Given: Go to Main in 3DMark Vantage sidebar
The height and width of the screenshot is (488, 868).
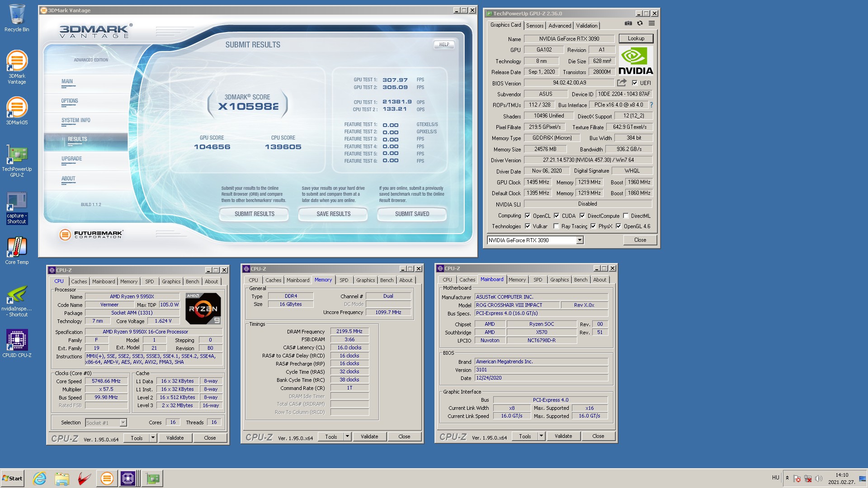Looking at the screenshot, I should (67, 81).
